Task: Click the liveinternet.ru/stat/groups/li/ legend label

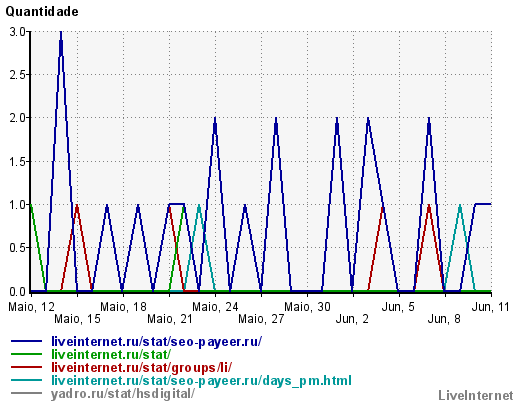Action: point(141,367)
